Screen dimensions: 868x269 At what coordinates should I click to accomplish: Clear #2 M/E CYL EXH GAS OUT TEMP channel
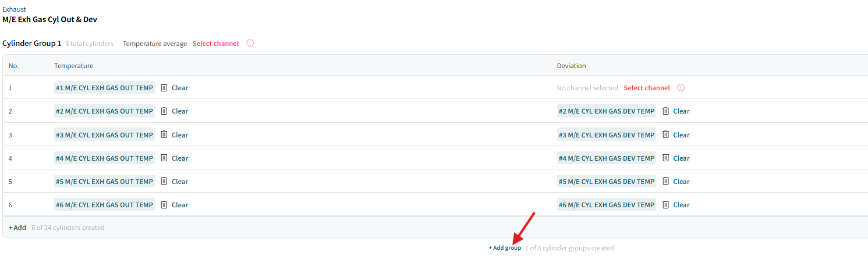pyautogui.click(x=180, y=111)
